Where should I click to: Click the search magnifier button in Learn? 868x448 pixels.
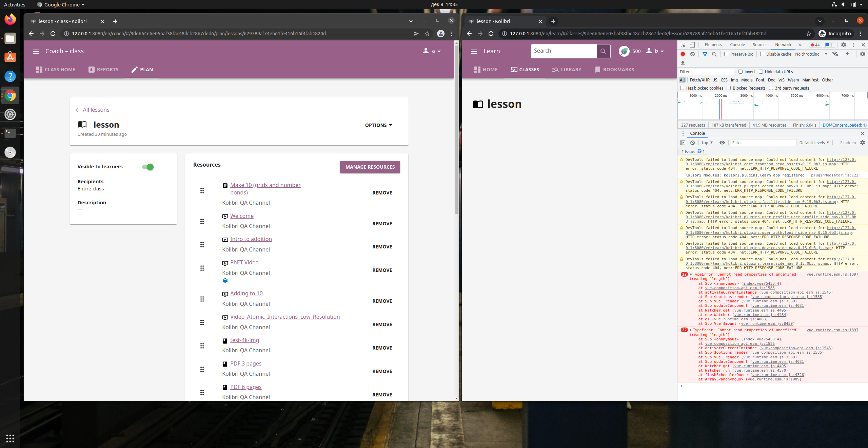603,51
